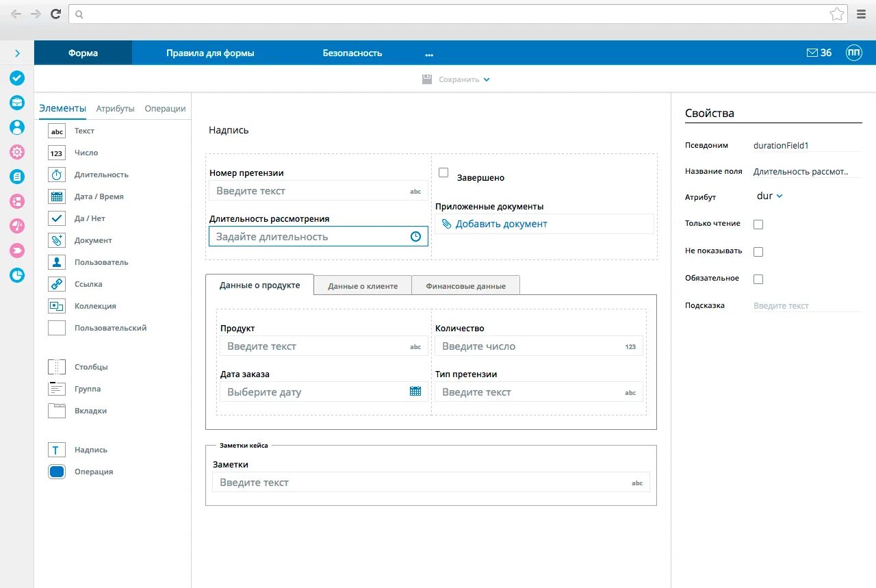Open the more tabs ellipsis menu
Screen dimensions: 876x588
(x=429, y=53)
